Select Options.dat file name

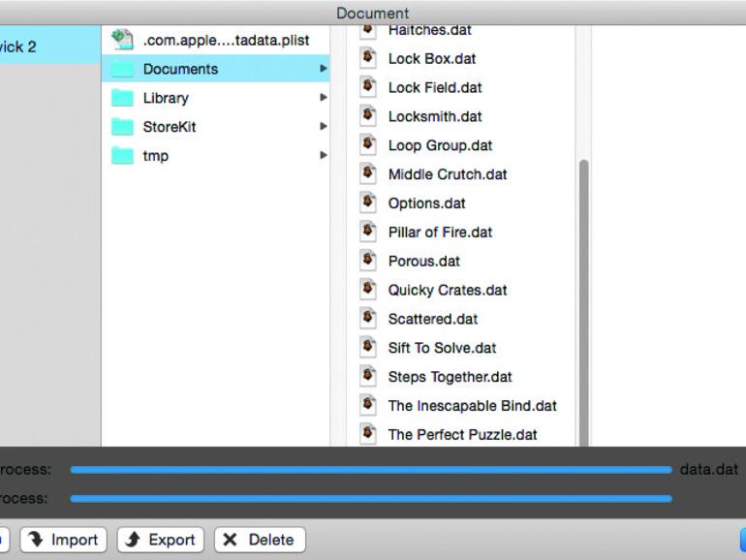(426, 203)
